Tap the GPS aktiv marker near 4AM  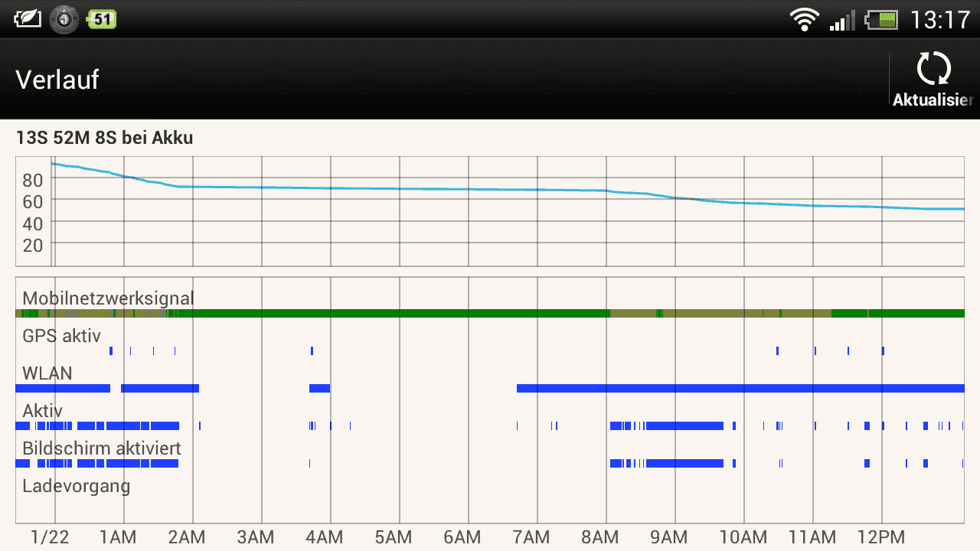(312, 350)
